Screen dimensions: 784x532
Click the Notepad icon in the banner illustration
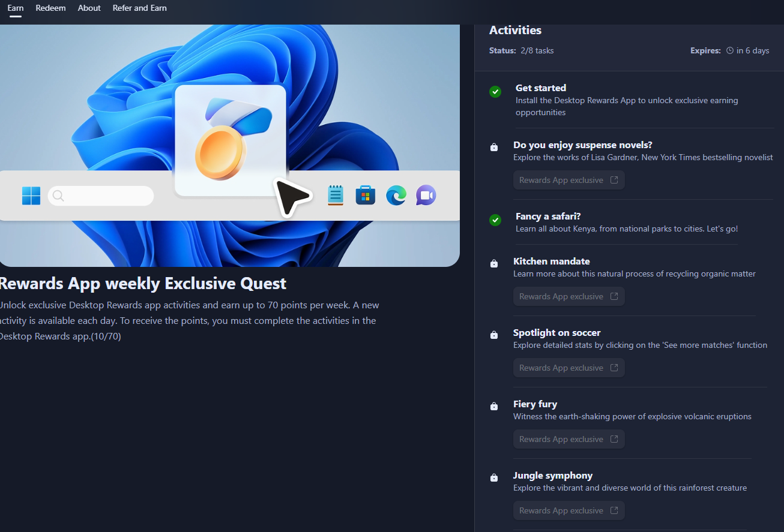click(336, 195)
